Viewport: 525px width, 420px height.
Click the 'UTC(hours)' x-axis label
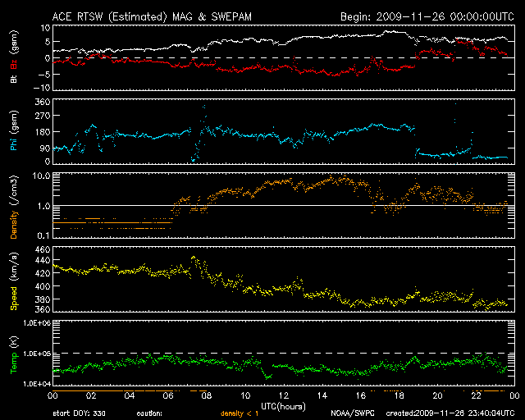[x=283, y=407]
